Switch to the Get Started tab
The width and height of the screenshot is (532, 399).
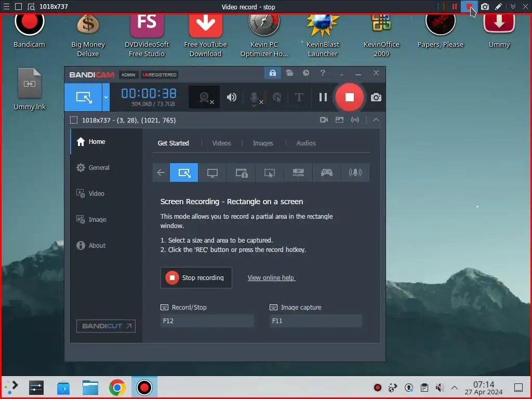coord(173,143)
